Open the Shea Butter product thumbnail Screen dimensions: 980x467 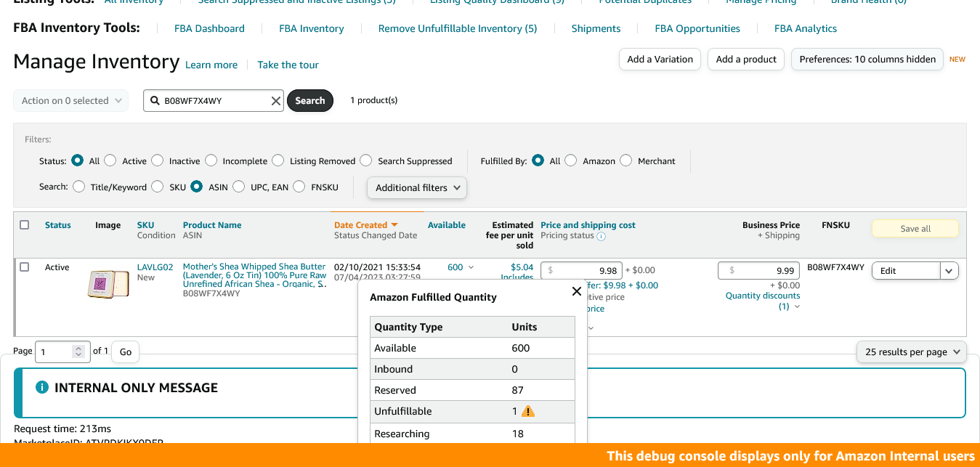(108, 284)
